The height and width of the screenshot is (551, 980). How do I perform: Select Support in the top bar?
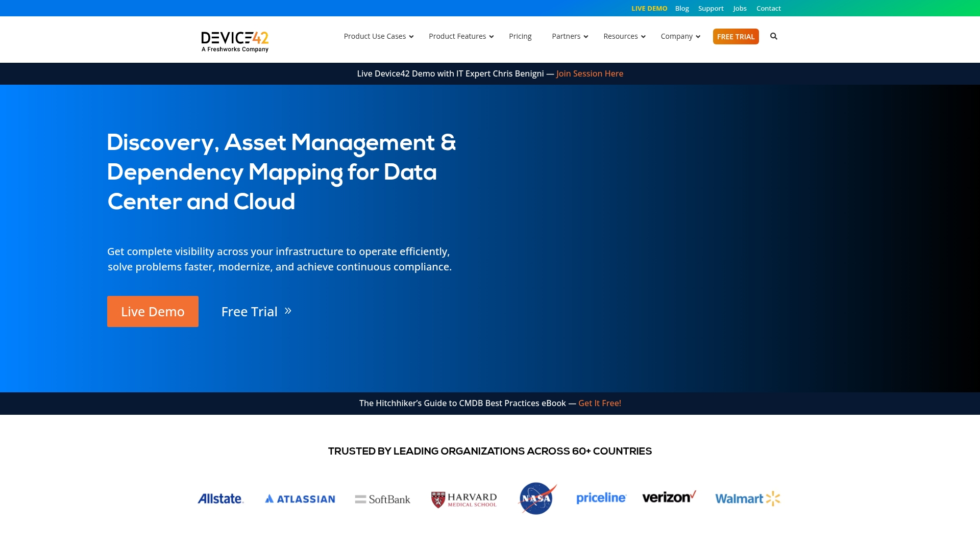(x=710, y=8)
